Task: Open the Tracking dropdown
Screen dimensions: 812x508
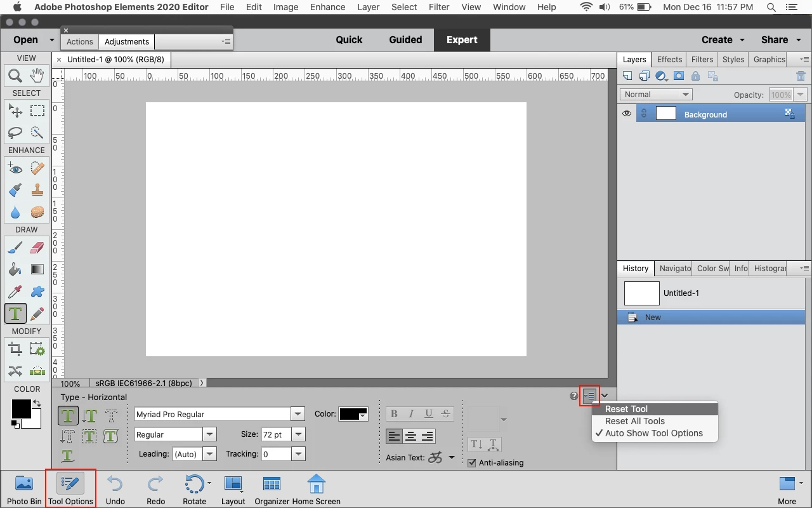Action: 298,454
